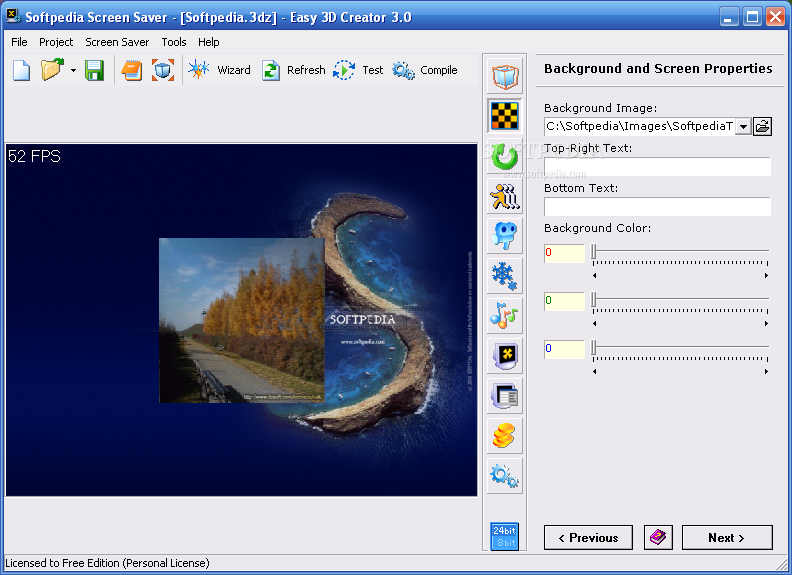Expand the open-folder dropdown arrow

[73, 70]
